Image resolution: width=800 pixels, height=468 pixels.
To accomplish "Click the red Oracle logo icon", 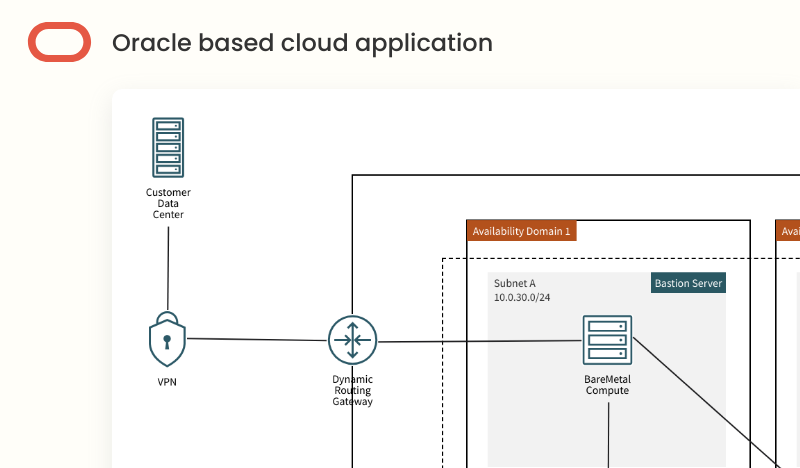I will pos(59,42).
